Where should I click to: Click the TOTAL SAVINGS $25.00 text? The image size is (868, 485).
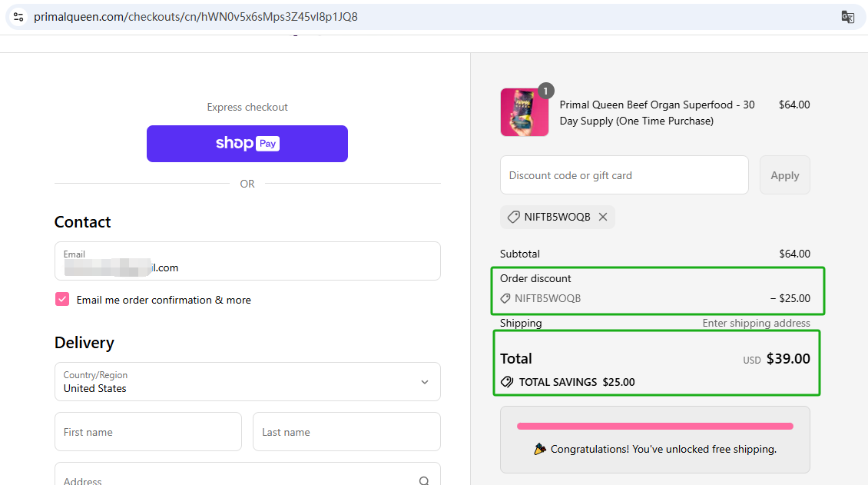click(577, 382)
